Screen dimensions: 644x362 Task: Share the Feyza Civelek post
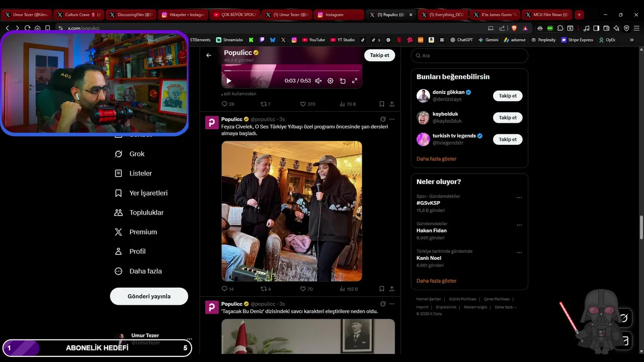click(392, 289)
